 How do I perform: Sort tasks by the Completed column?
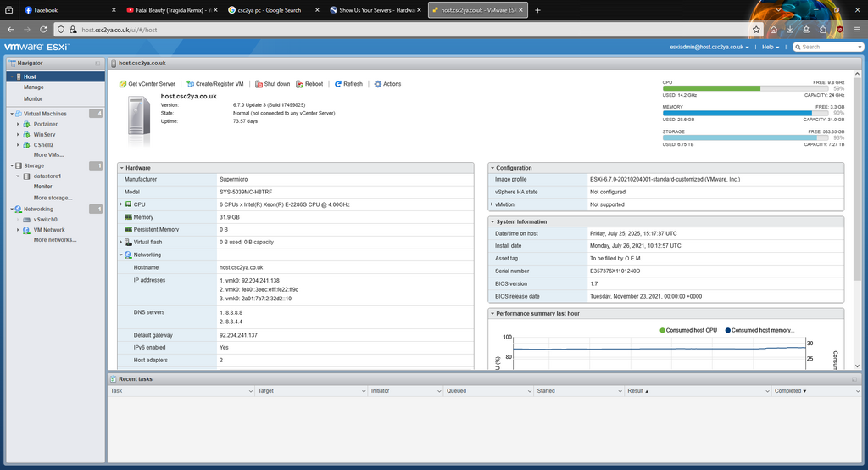coord(790,391)
